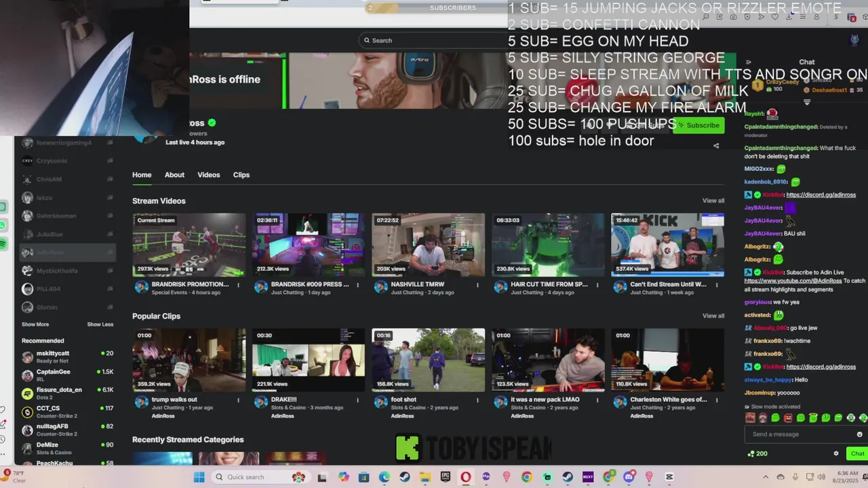This screenshot has height=488, width=868.
Task: Show hidden tray icons chevron
Action: pyautogui.click(x=766, y=477)
